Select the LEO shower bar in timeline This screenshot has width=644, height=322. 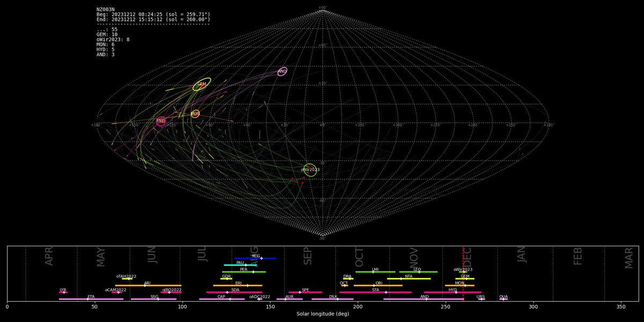418,272
